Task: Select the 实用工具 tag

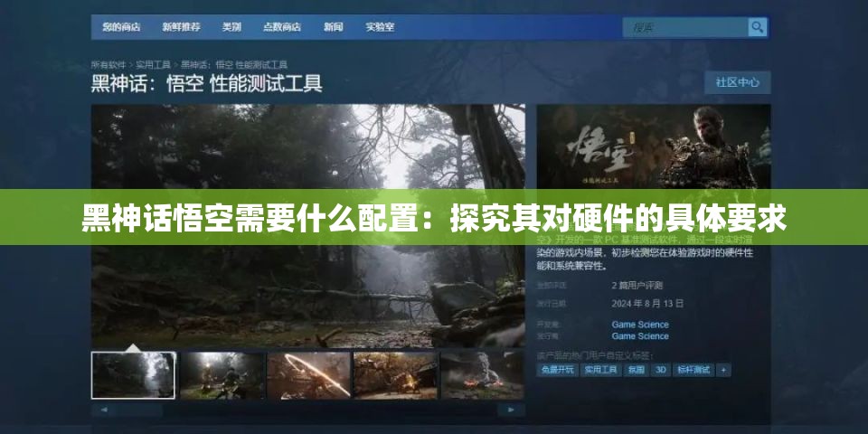Action: (600, 370)
